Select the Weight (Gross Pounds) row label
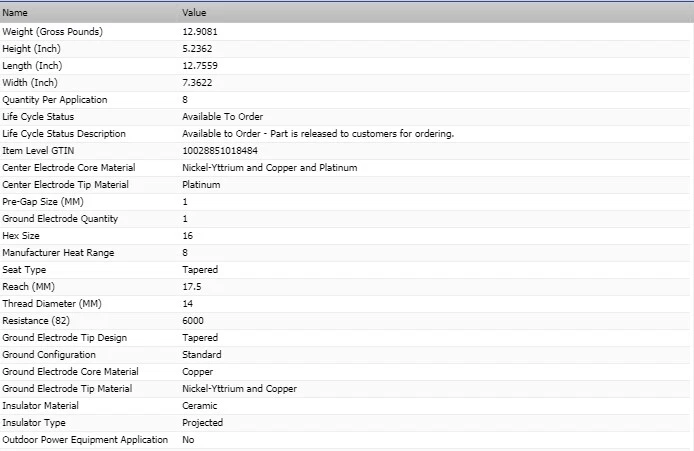 pyautogui.click(x=52, y=31)
